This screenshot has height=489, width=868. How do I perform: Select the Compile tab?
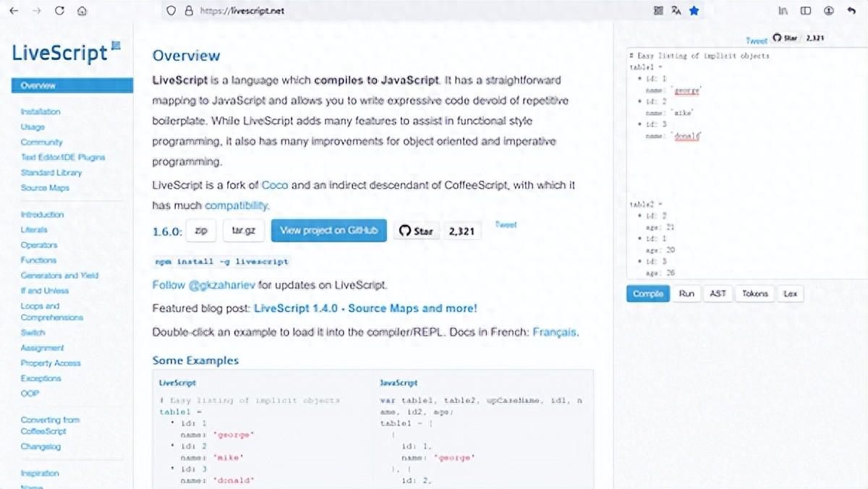point(648,294)
